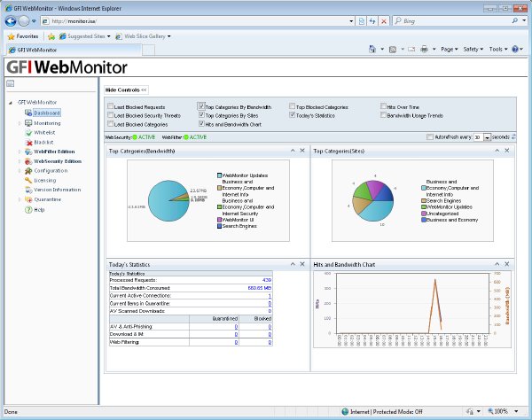
Task: Click the browser Back arrow button
Action: click(x=11, y=21)
